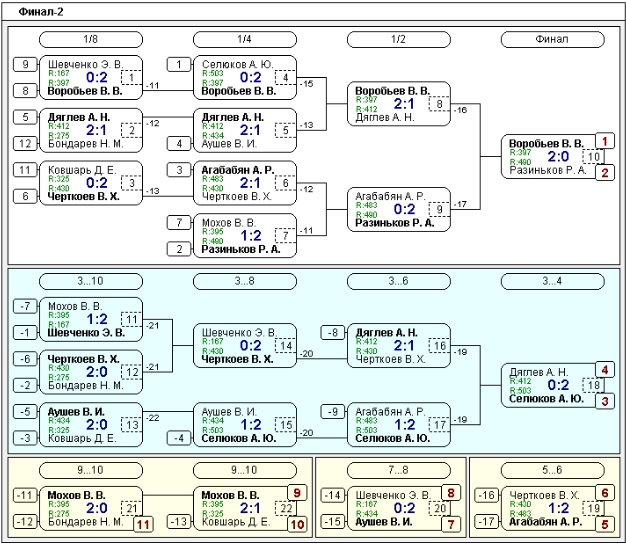Click the "1/2" round header
626x544 pixels.
(398, 40)
